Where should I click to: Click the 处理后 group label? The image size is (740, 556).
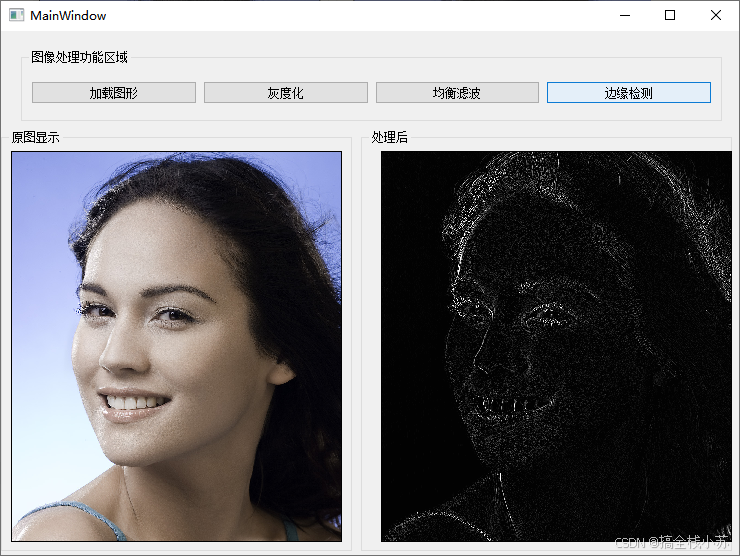(x=389, y=137)
